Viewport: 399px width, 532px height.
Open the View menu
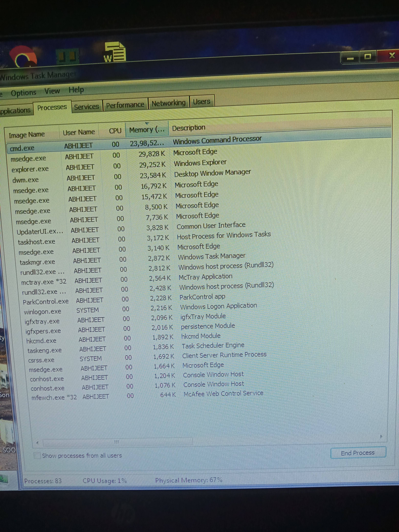click(52, 91)
